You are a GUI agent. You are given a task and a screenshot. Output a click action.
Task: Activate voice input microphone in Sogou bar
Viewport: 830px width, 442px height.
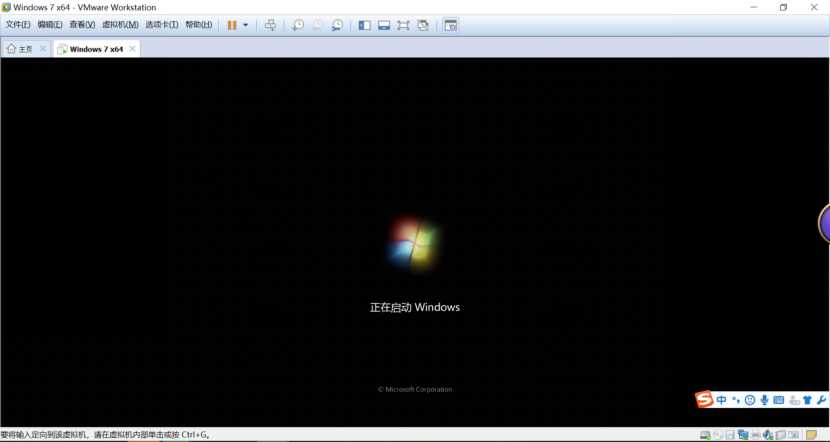click(x=764, y=400)
